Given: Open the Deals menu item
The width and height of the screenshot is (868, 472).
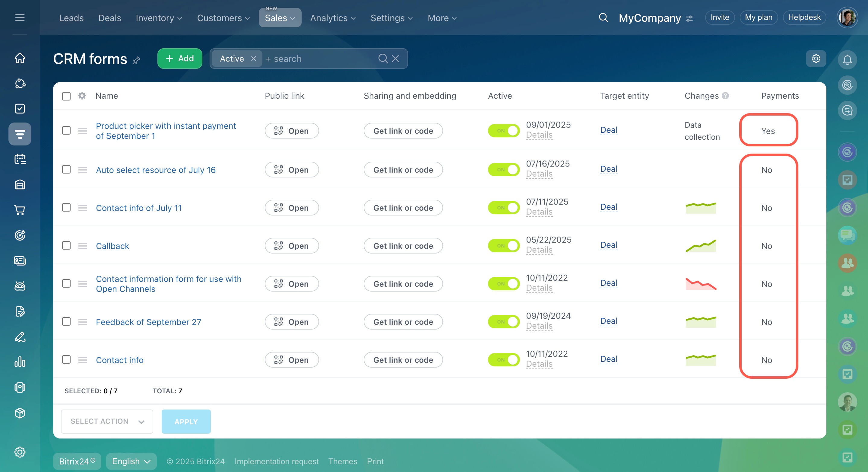Looking at the screenshot, I should point(109,18).
